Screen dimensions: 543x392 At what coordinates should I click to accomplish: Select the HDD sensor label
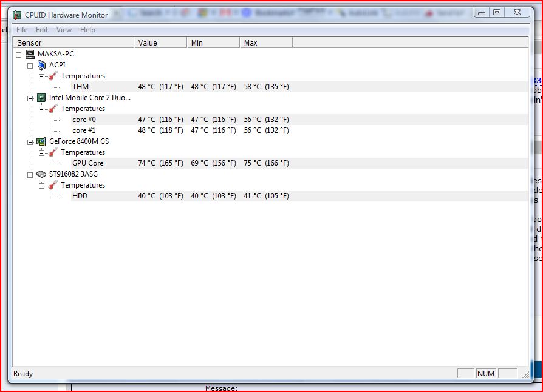tap(80, 196)
